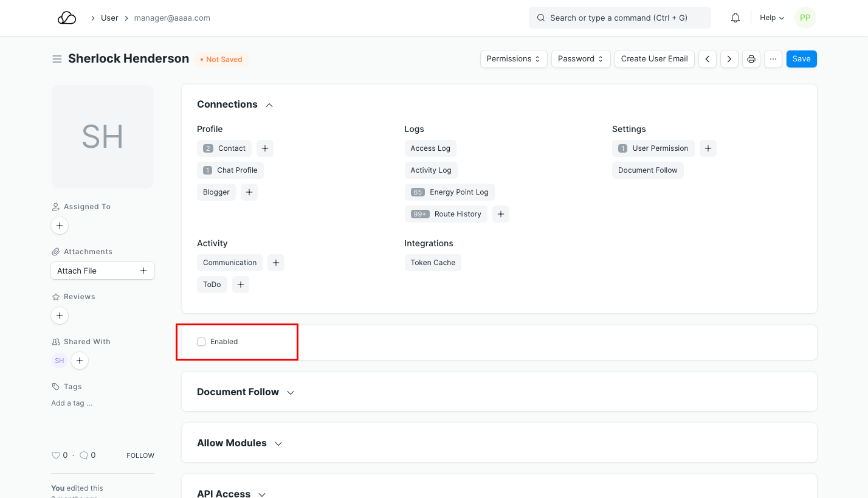The image size is (868, 498).
Task: Go to previous user record arrow
Action: [707, 59]
